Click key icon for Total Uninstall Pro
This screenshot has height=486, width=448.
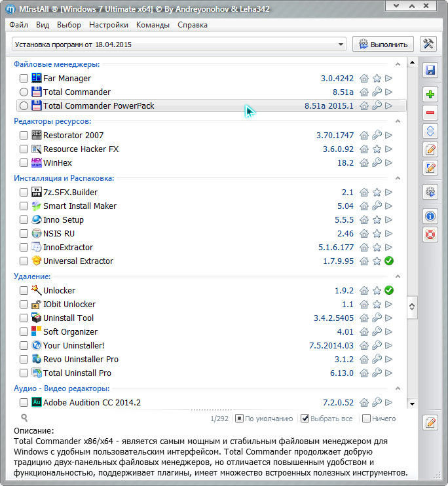[377, 373]
